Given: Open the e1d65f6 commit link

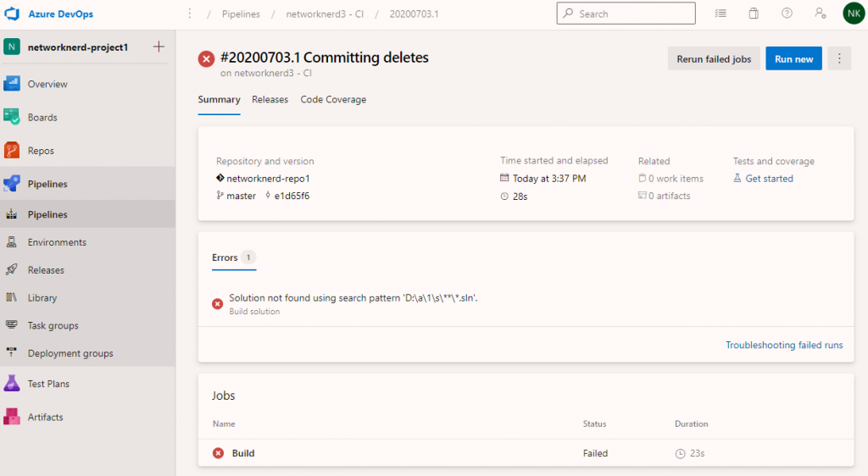Looking at the screenshot, I should 292,196.
